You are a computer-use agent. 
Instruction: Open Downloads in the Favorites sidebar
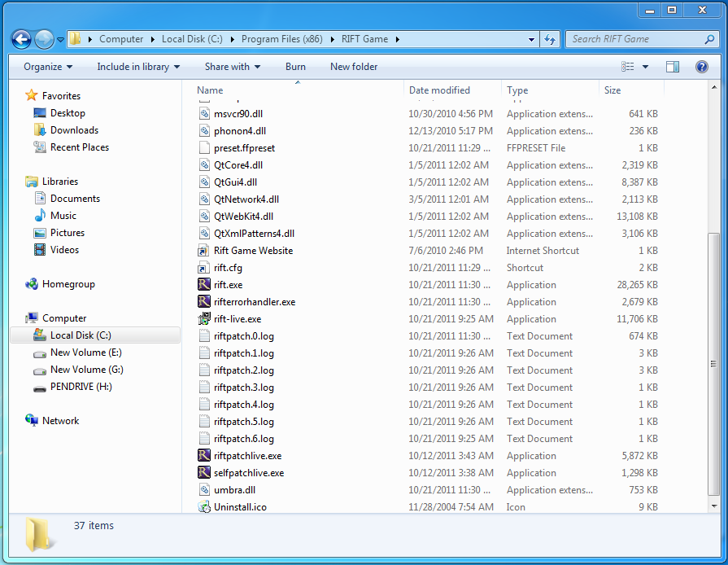click(74, 130)
